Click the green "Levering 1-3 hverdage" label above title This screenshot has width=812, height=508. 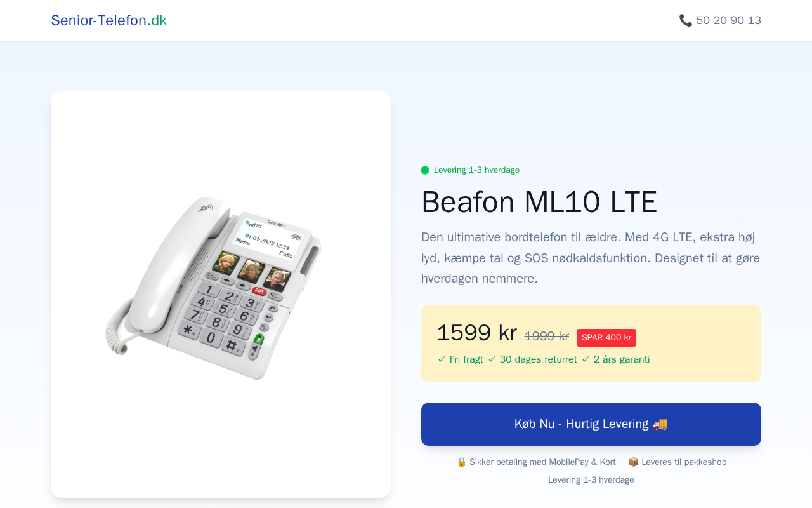click(476, 170)
